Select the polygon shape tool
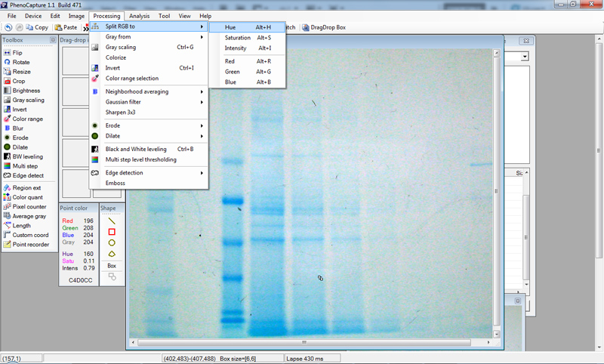Viewport: 604px width, 364px height. tap(112, 254)
